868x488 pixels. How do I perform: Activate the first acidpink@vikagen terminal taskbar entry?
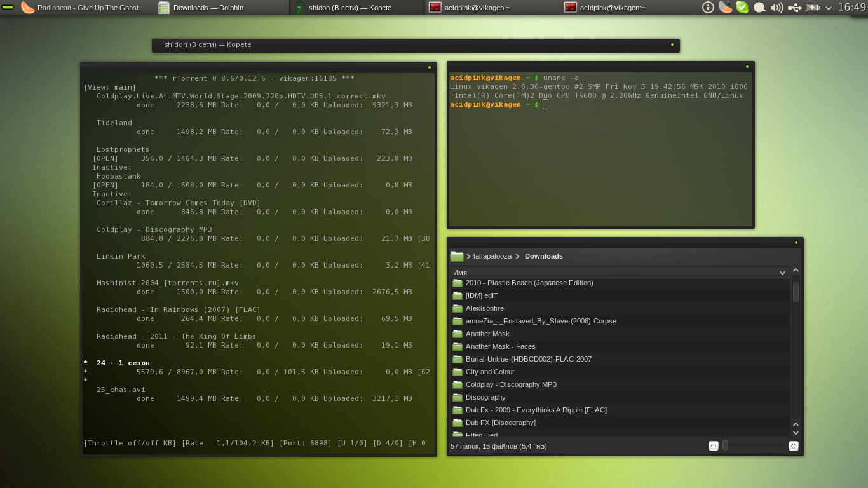pos(492,8)
